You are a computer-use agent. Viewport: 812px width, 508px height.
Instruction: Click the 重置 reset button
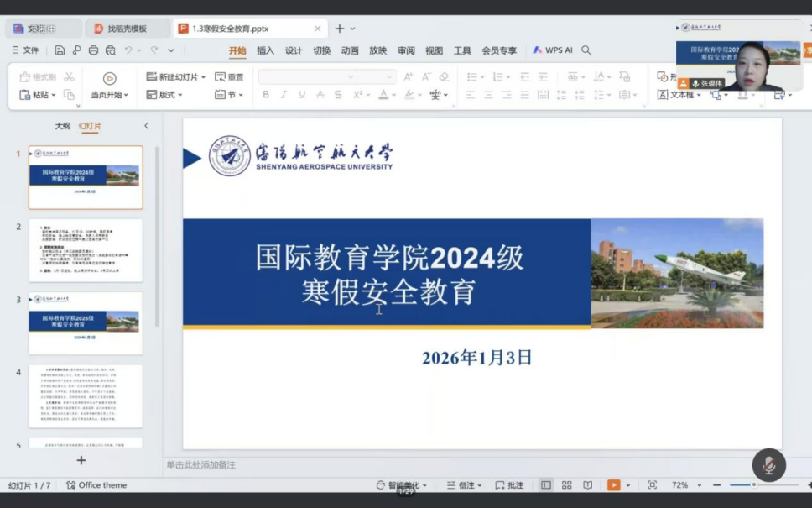(x=229, y=77)
